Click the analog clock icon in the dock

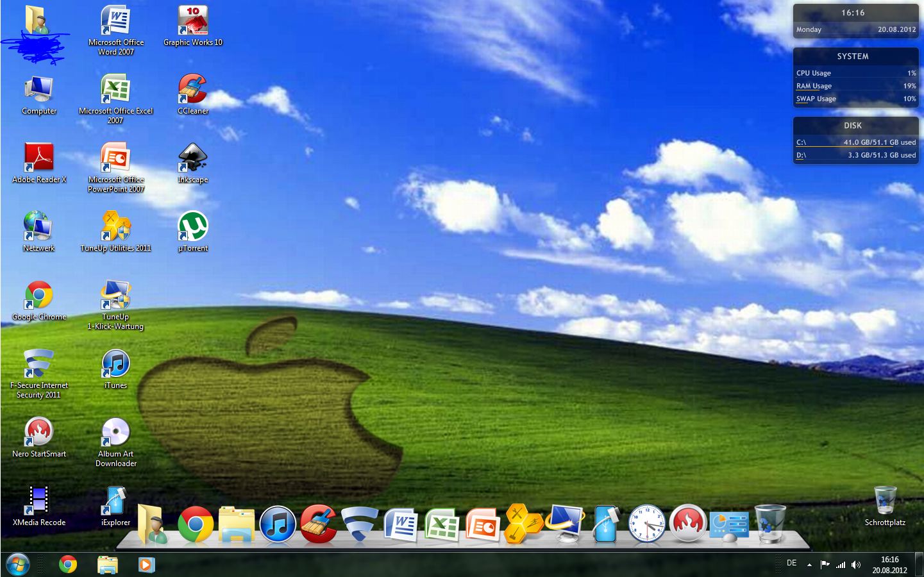647,524
